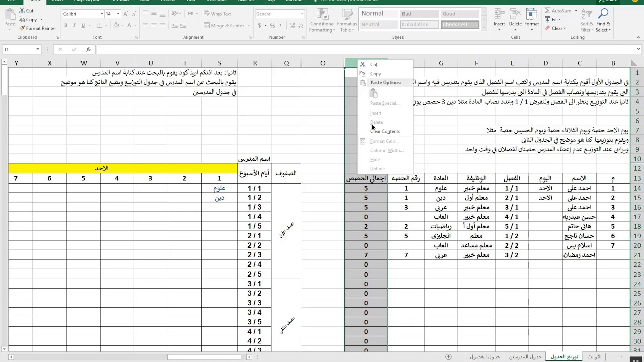Open the font name Calibri dropdown

pyautogui.click(x=102, y=14)
